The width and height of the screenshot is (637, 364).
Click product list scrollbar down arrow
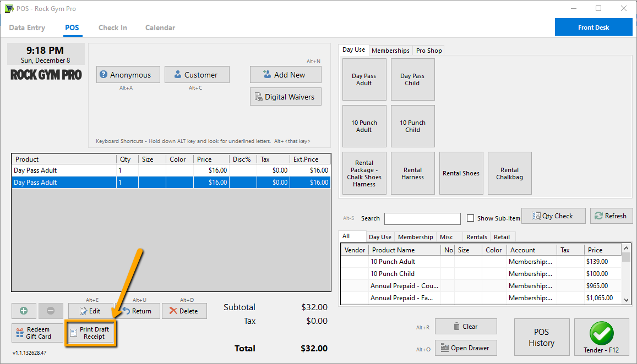[x=626, y=300]
